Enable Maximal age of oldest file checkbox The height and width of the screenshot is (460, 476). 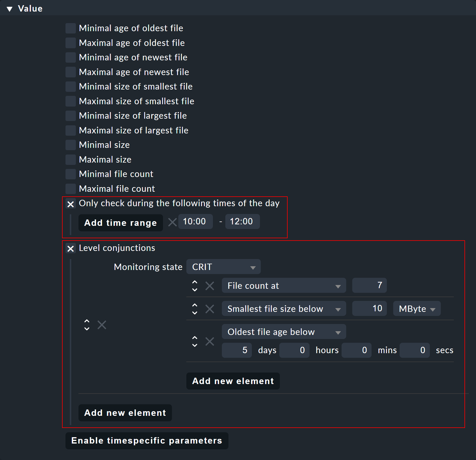point(71,43)
